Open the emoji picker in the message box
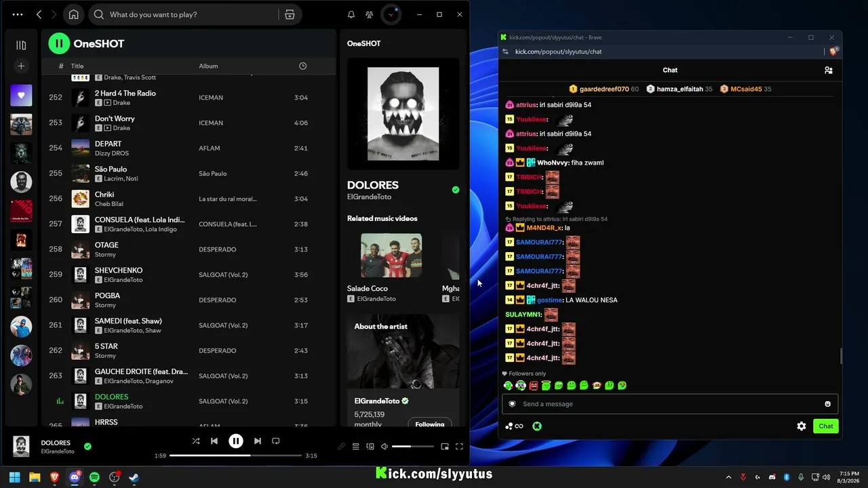 827,404
